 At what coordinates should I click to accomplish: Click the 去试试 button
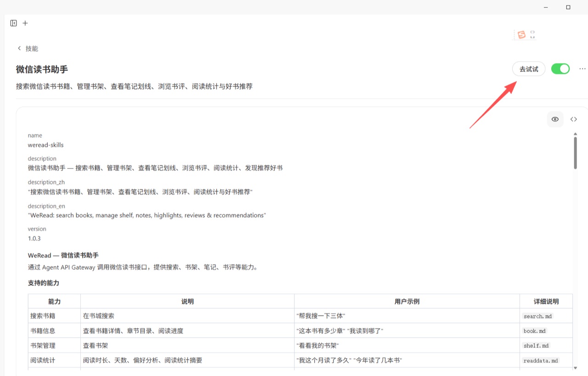click(529, 69)
